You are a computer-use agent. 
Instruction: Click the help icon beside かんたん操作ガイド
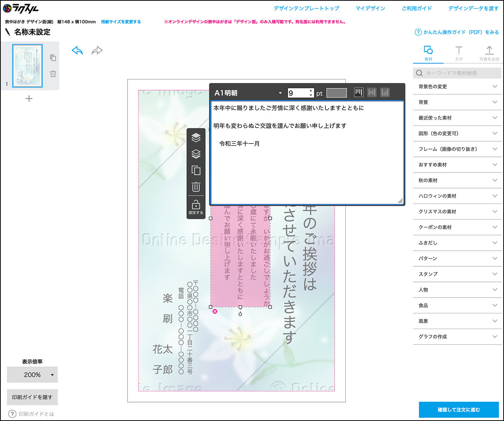coord(418,32)
